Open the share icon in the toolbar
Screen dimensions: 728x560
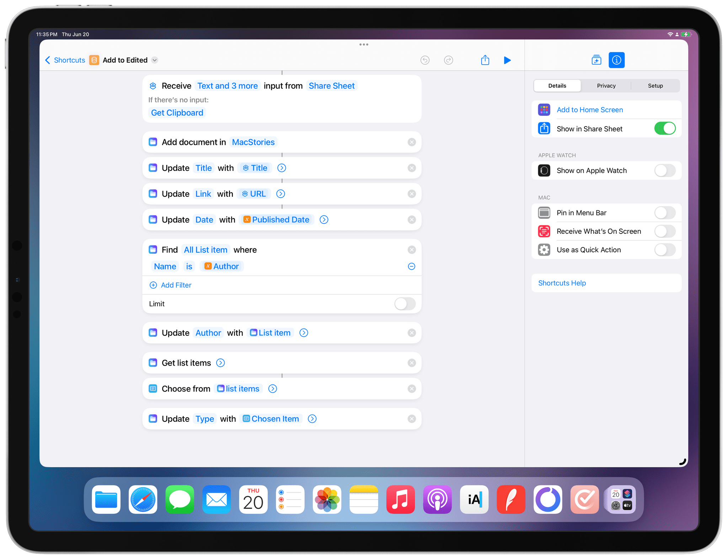click(x=485, y=60)
